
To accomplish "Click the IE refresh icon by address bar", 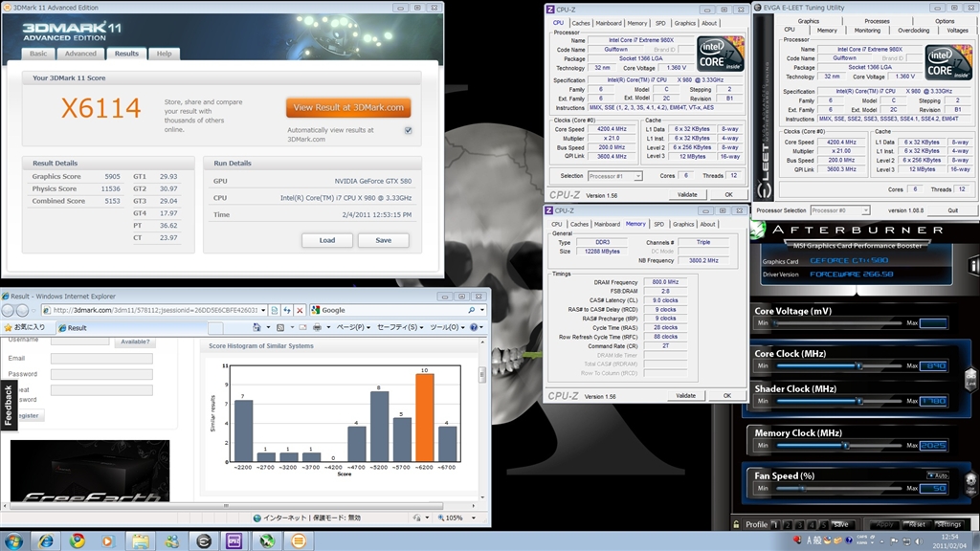I will click(x=287, y=311).
